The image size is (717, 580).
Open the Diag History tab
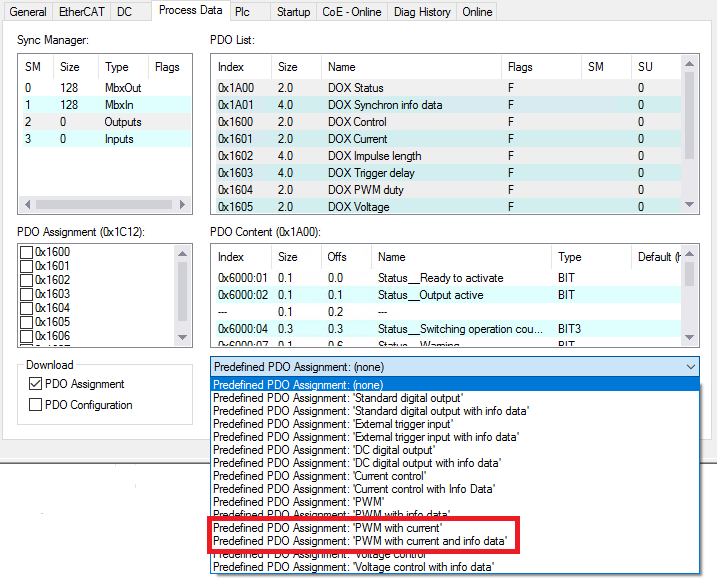422,12
